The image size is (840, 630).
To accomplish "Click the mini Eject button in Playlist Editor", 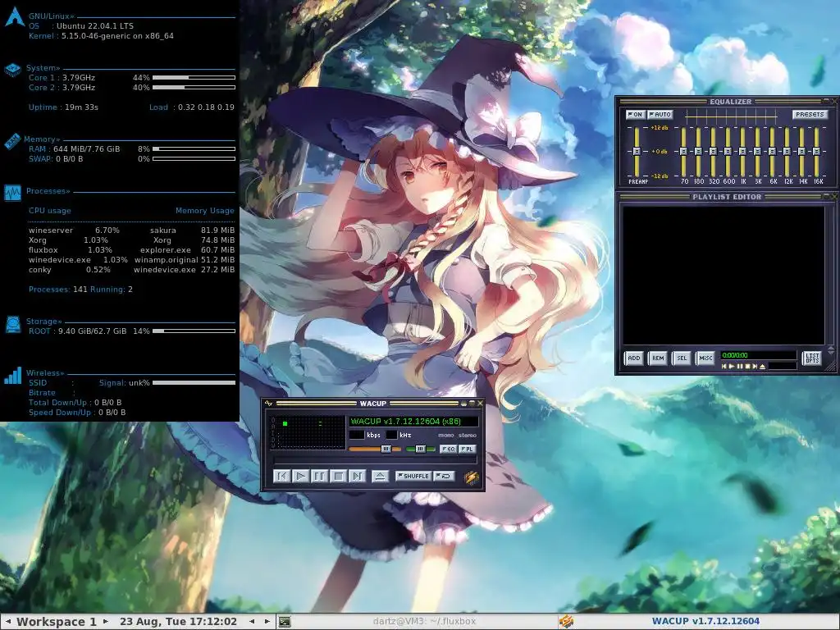I will click(x=763, y=367).
